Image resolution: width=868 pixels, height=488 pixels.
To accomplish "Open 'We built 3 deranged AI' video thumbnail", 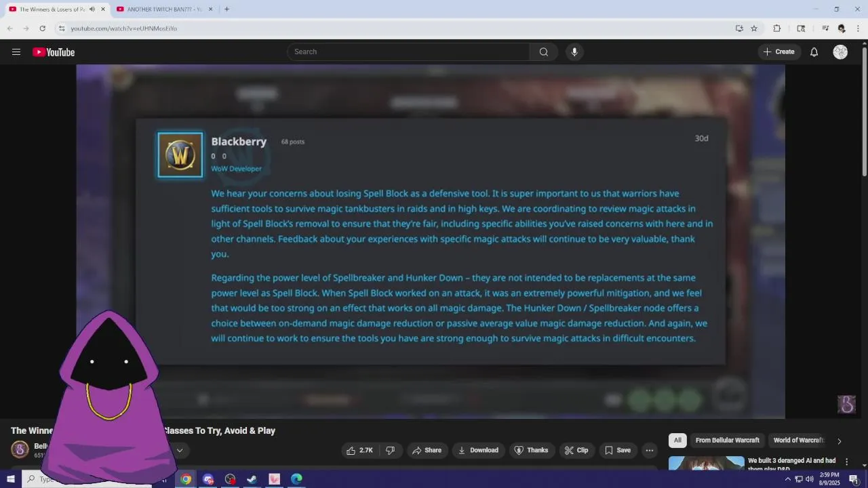I will [x=706, y=464].
